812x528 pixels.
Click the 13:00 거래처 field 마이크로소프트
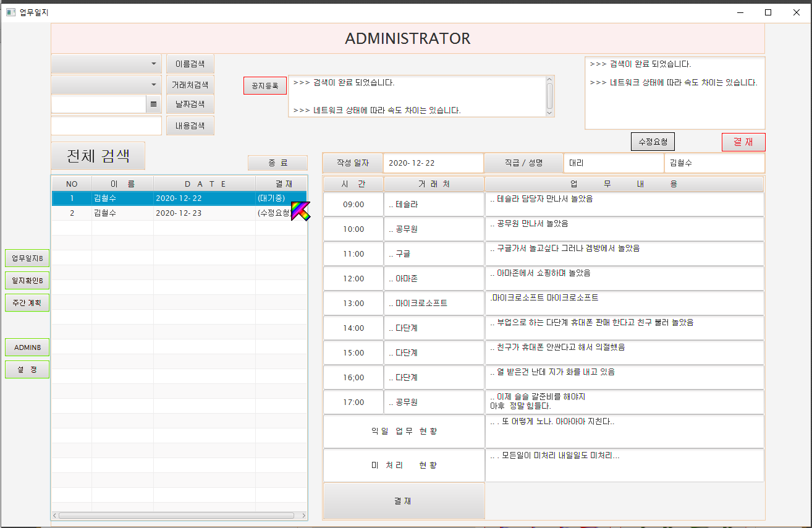point(434,303)
